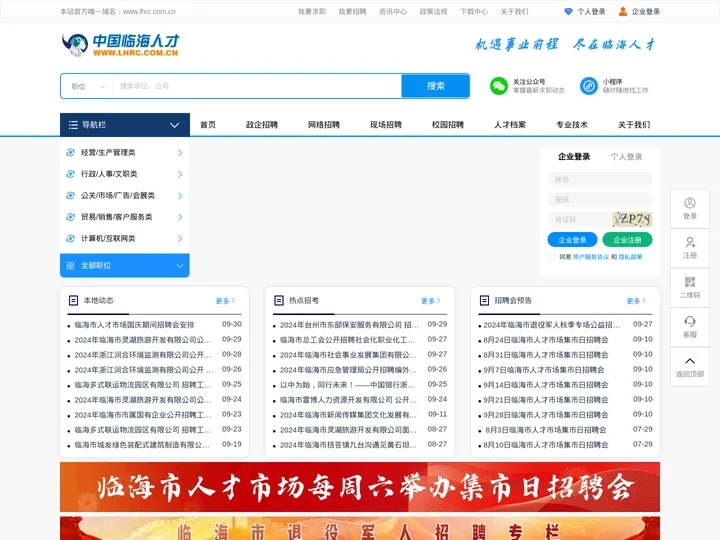
Task: Open the 用户服务协议 link
Action: pyautogui.click(x=591, y=257)
